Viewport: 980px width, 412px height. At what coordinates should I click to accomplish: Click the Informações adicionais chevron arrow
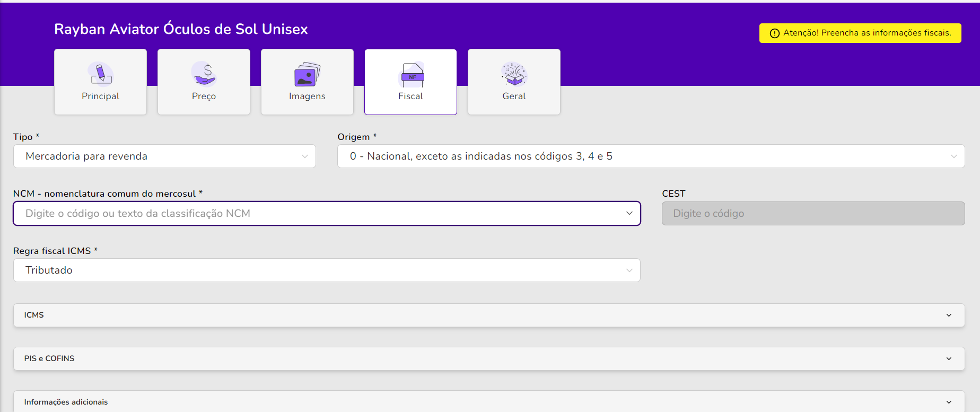tap(949, 402)
